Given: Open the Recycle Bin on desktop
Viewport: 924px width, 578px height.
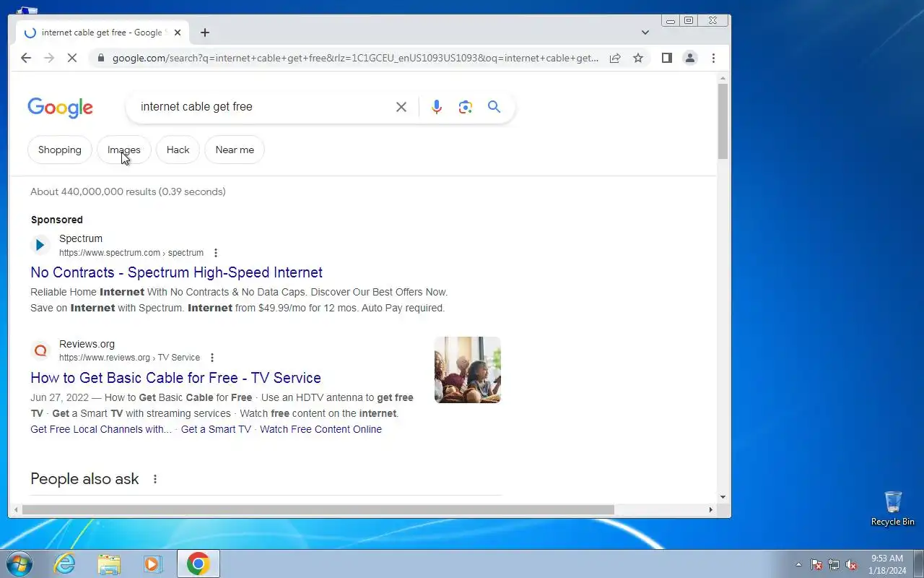Looking at the screenshot, I should [893, 509].
